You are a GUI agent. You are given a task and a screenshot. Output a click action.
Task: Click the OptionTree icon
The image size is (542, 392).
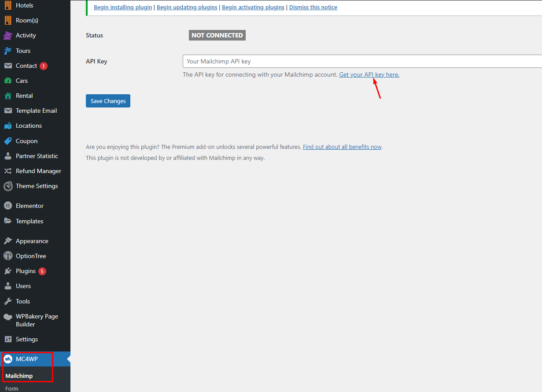[x=8, y=256]
